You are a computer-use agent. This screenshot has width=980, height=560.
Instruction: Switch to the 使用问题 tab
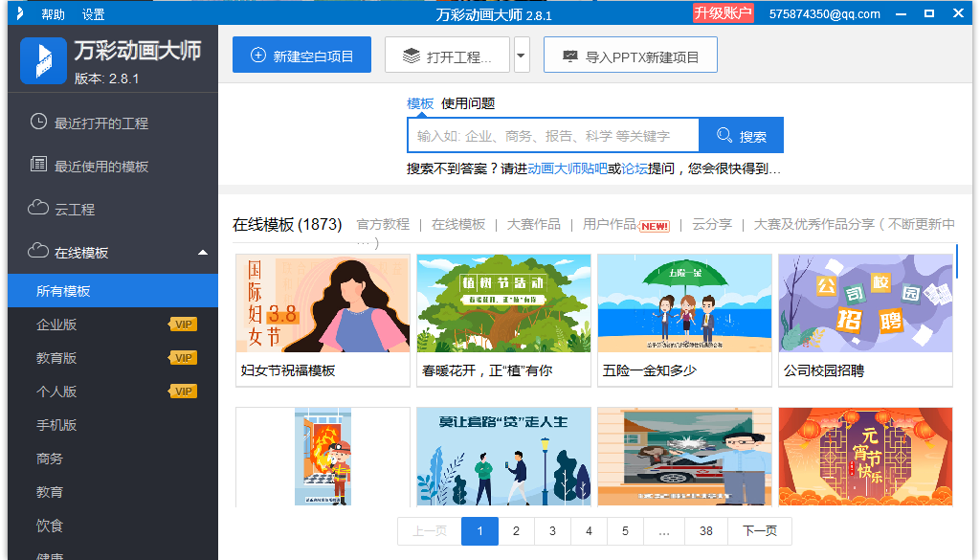(468, 103)
